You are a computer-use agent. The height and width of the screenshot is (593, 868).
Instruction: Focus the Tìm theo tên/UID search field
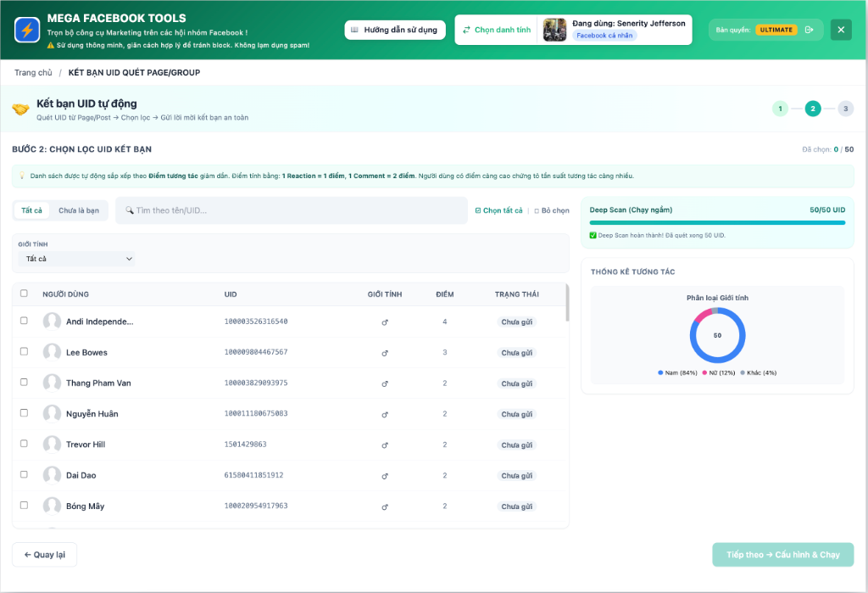(292, 210)
